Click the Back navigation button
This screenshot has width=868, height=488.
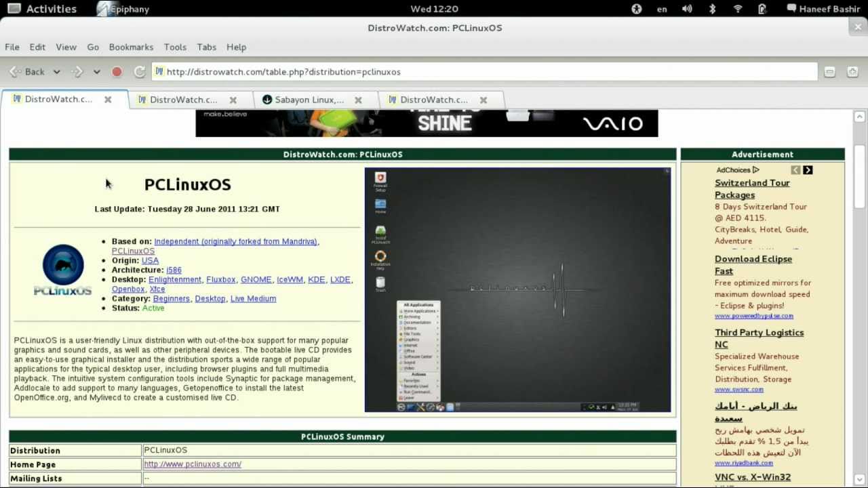coord(27,72)
